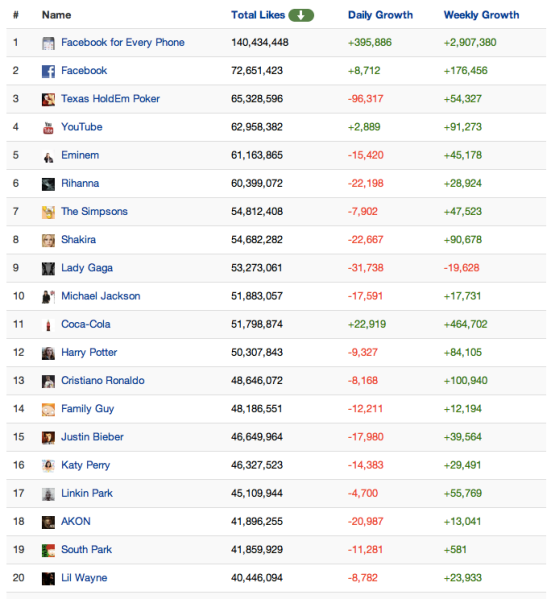Open the Linkin Park name link
Image resolution: width=551 pixels, height=599 pixels.
point(87,493)
